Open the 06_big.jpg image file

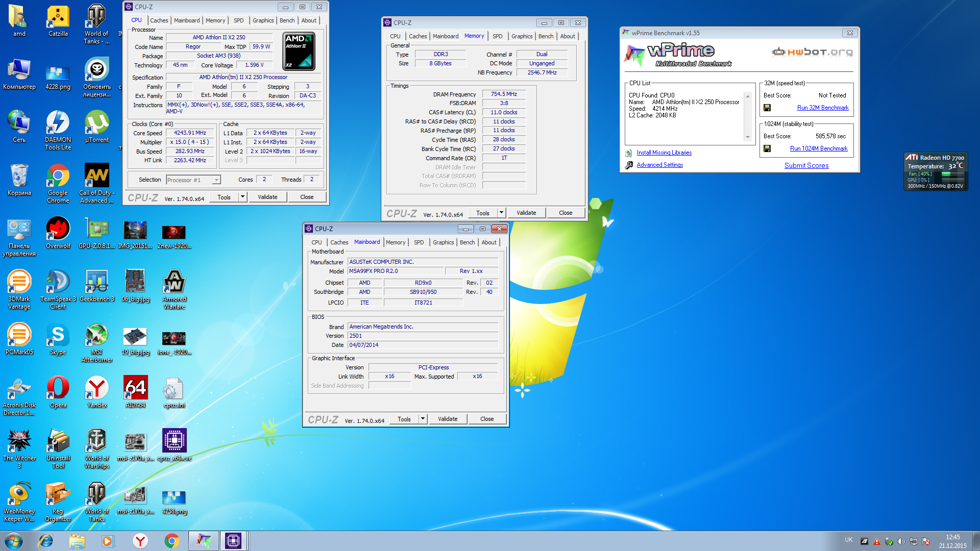coord(136,286)
